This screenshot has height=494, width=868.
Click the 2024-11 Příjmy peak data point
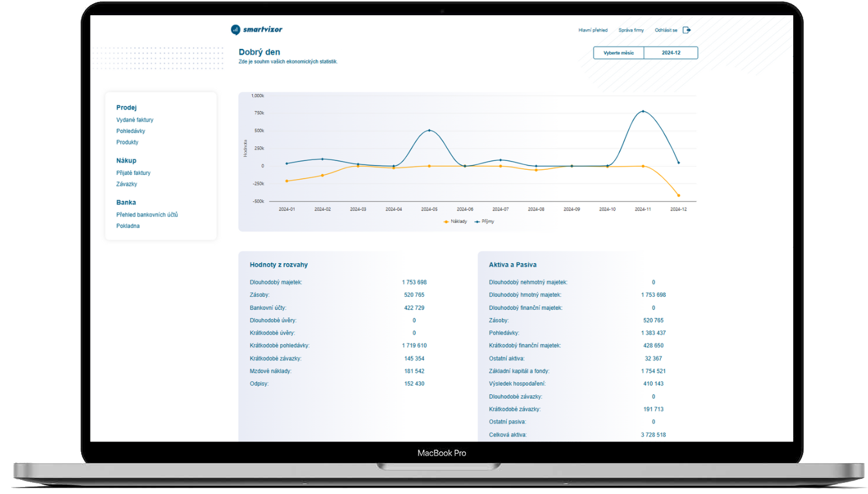click(643, 111)
